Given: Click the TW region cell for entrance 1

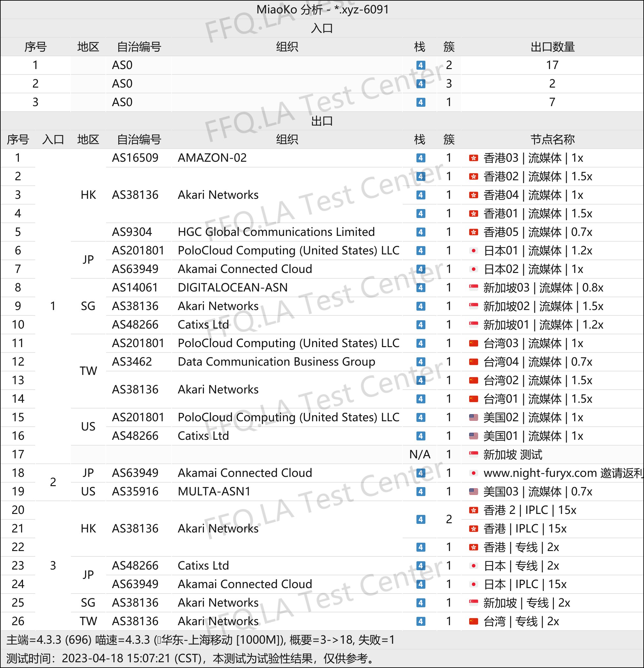Looking at the screenshot, I should pos(88,371).
